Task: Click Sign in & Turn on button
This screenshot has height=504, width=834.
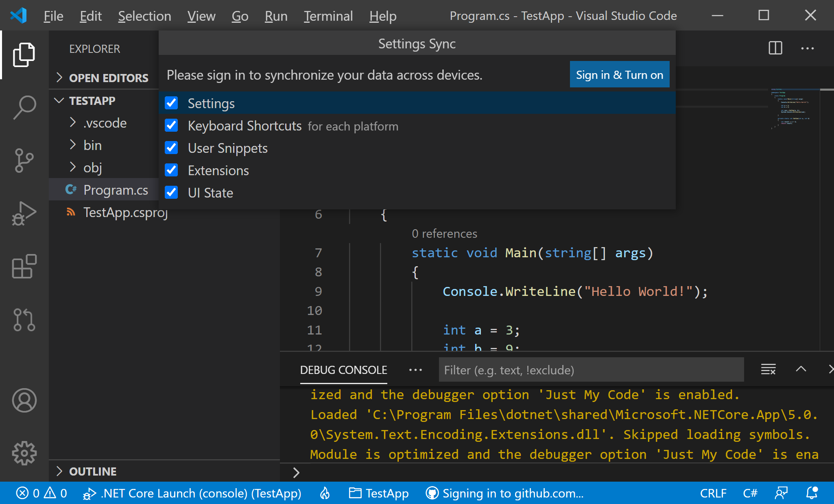Action: click(x=619, y=75)
